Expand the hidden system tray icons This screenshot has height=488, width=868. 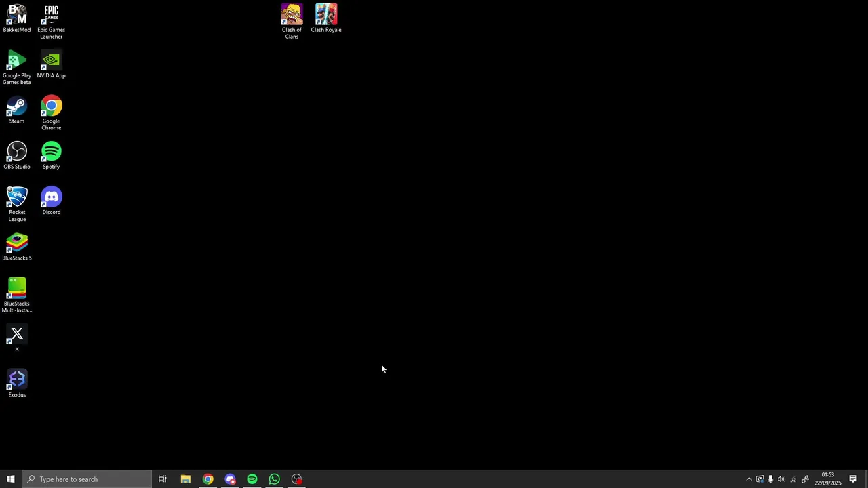point(749,479)
